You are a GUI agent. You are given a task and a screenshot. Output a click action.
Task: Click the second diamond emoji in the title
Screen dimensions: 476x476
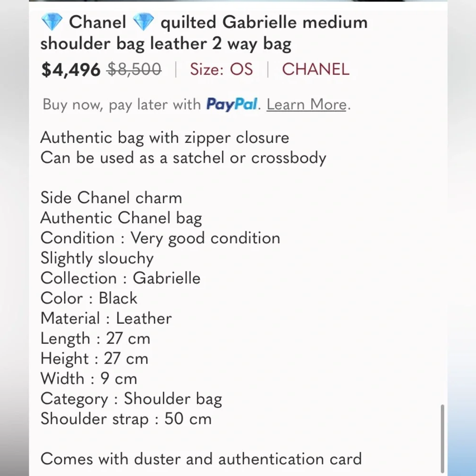tap(143, 21)
